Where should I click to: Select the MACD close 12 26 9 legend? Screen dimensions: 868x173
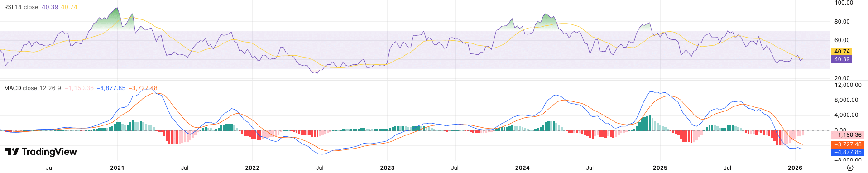click(x=33, y=88)
